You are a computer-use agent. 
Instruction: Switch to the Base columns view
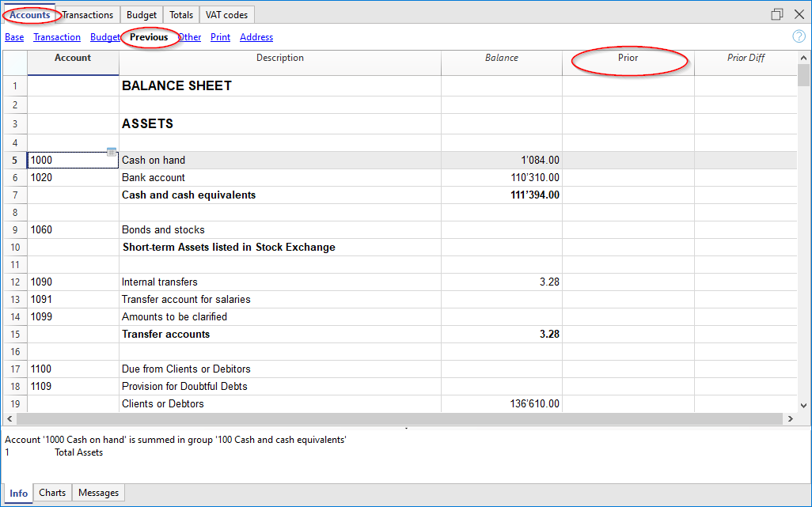click(x=14, y=37)
